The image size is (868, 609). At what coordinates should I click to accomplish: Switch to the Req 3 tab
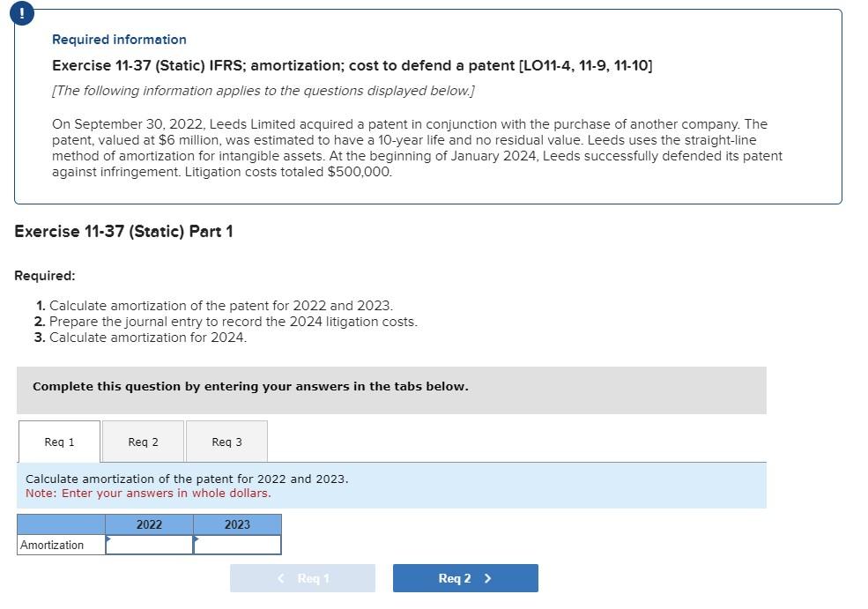click(x=226, y=441)
